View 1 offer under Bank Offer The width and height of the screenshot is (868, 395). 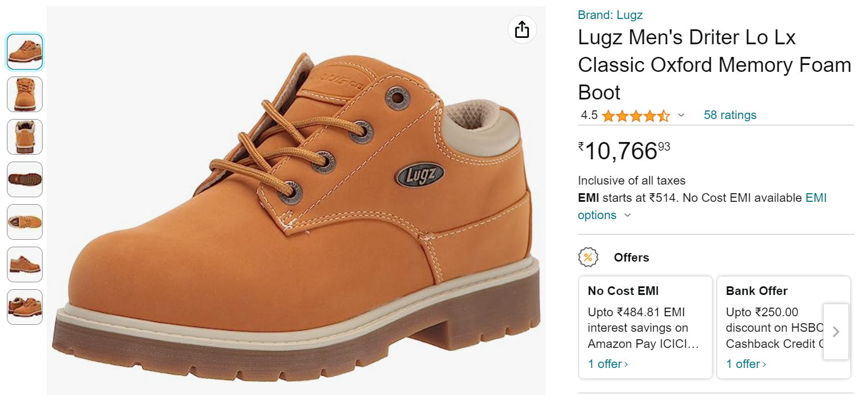(x=746, y=364)
